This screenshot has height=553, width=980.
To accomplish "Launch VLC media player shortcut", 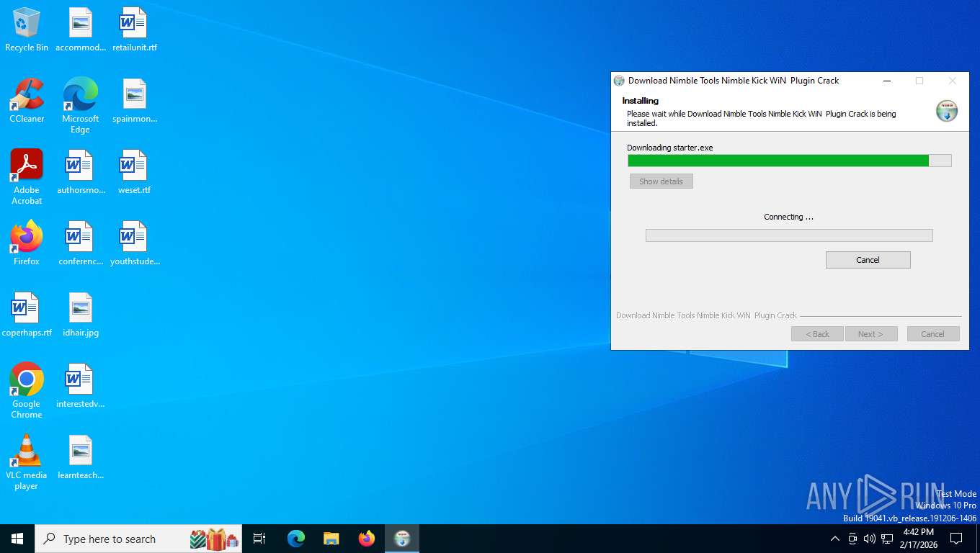I will 27,462.
